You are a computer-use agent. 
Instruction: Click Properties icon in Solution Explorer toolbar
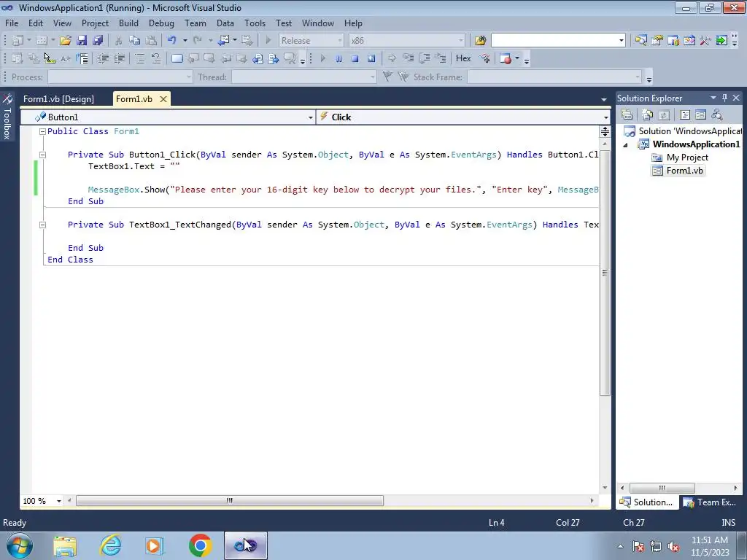click(627, 114)
